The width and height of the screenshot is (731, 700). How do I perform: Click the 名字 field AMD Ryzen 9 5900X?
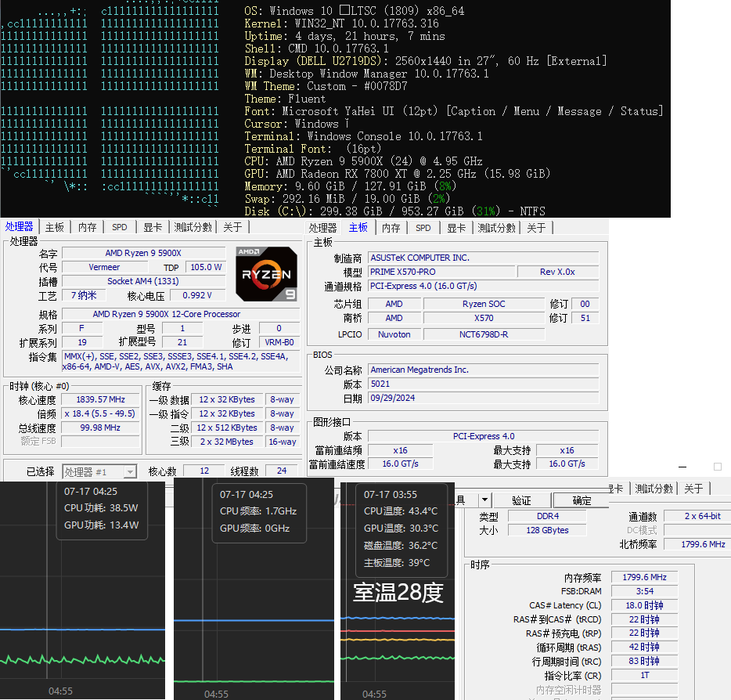[x=143, y=253]
